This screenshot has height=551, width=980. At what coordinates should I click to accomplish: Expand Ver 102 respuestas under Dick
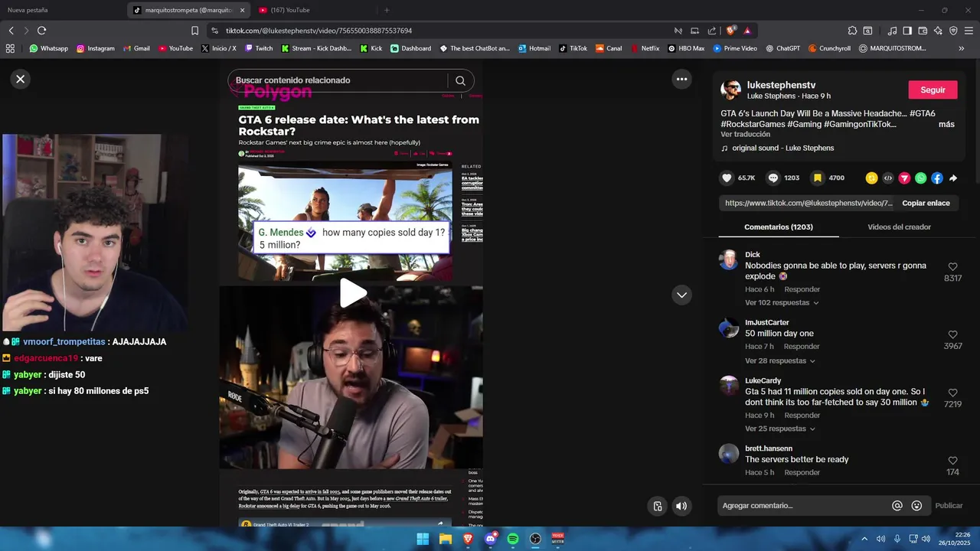782,302
